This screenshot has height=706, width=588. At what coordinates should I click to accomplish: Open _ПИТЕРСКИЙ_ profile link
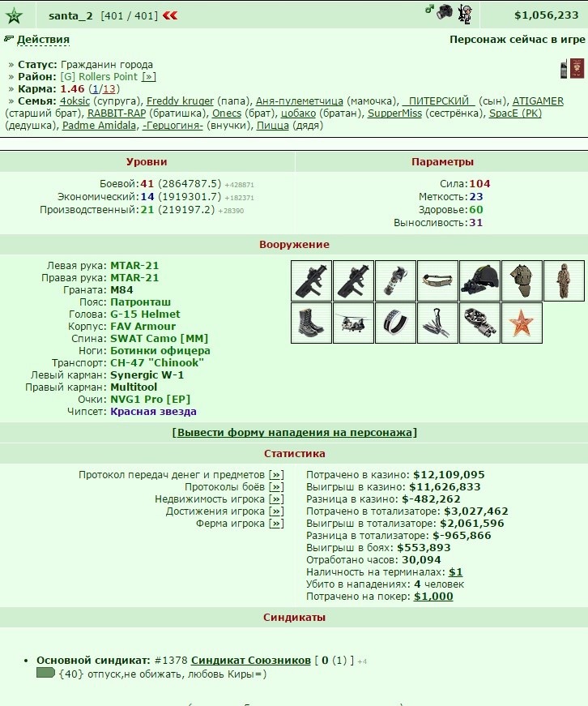click(439, 101)
